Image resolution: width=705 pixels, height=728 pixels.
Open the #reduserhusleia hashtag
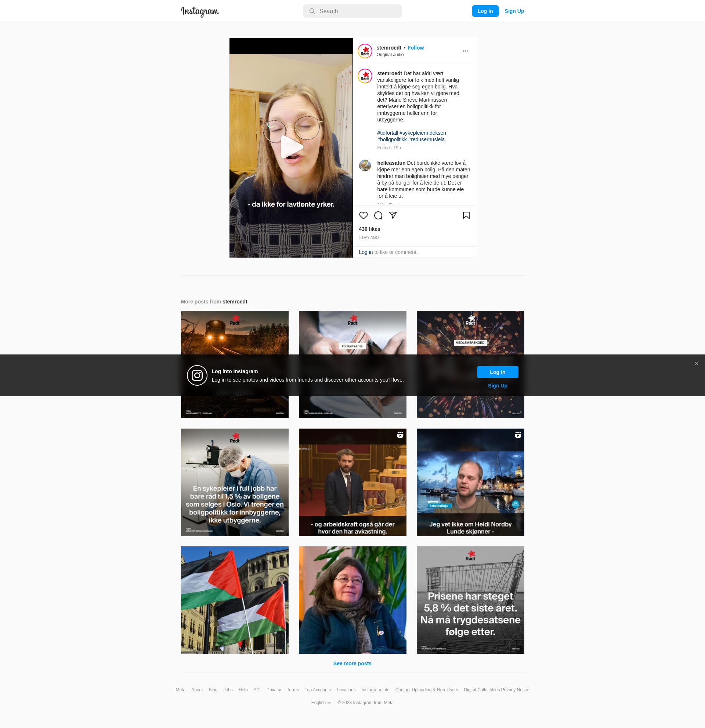tap(426, 140)
